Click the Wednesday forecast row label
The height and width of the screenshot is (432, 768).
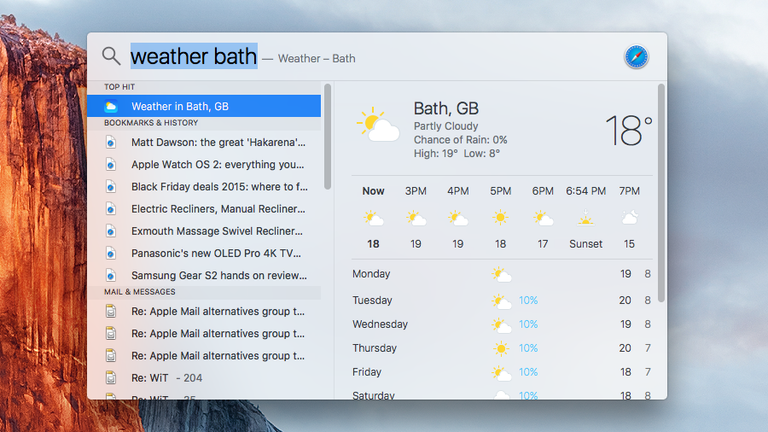pyautogui.click(x=380, y=324)
